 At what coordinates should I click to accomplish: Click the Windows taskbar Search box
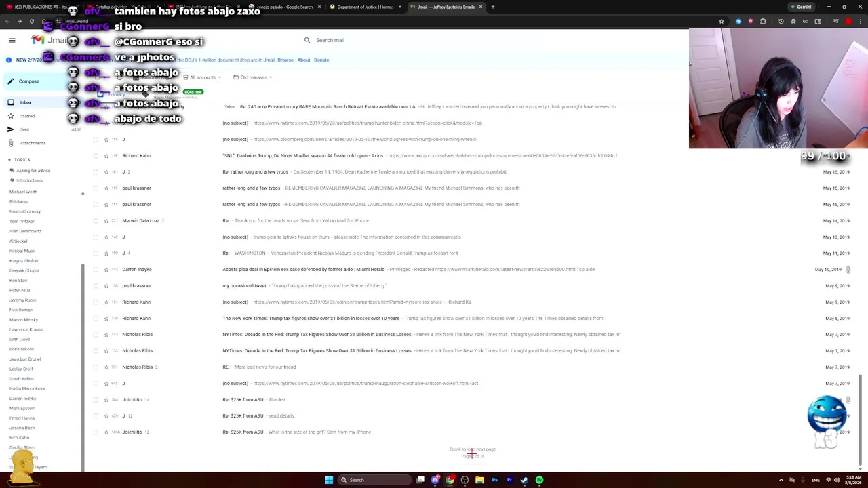375,480
